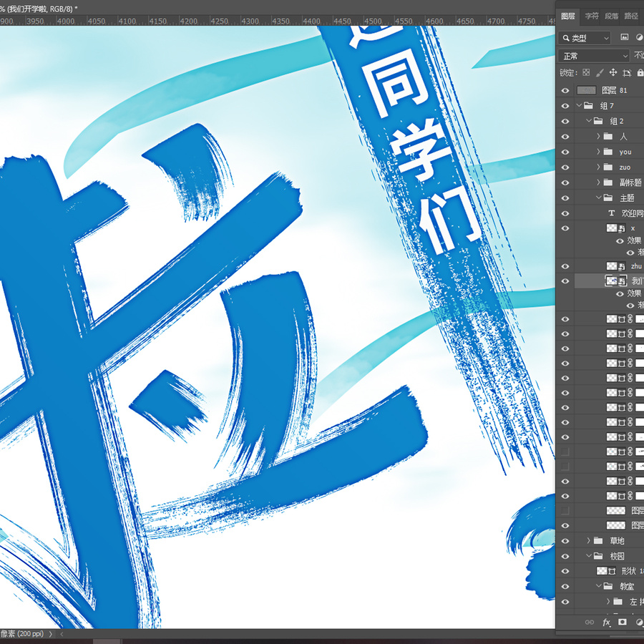644x644 pixels.
Task: Switch to the 图层 tab
Action: click(x=567, y=16)
